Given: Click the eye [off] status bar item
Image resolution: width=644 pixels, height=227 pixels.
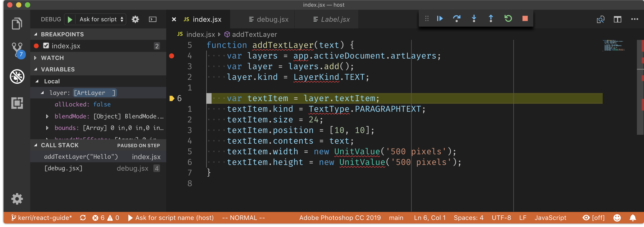Looking at the screenshot, I should point(593,218).
